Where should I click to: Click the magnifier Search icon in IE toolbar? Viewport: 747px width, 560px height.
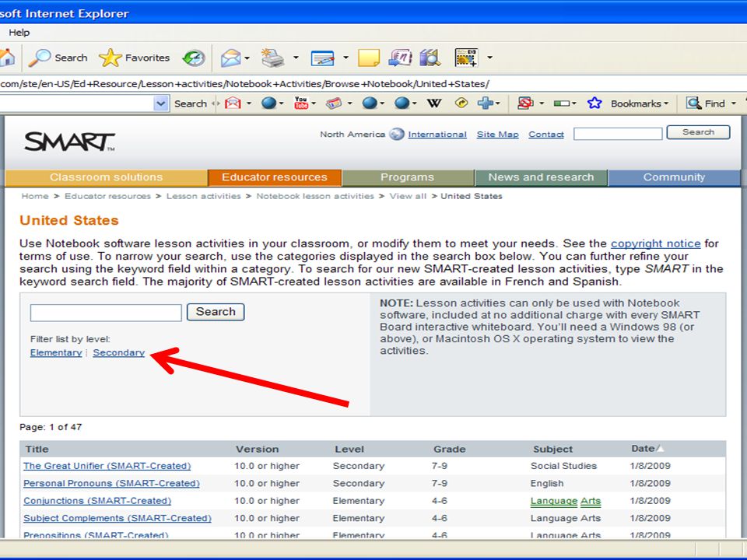click(39, 58)
